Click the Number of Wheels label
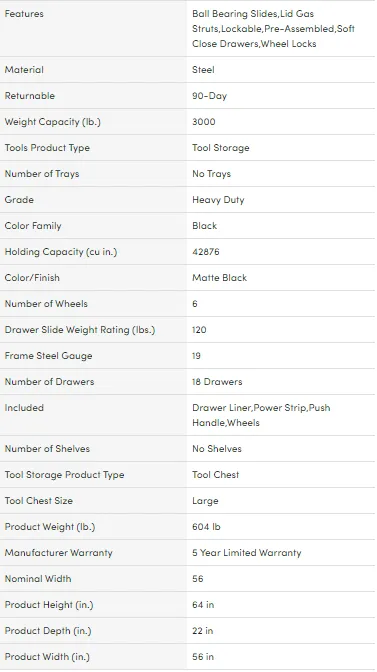The height and width of the screenshot is (672, 377). (x=46, y=304)
